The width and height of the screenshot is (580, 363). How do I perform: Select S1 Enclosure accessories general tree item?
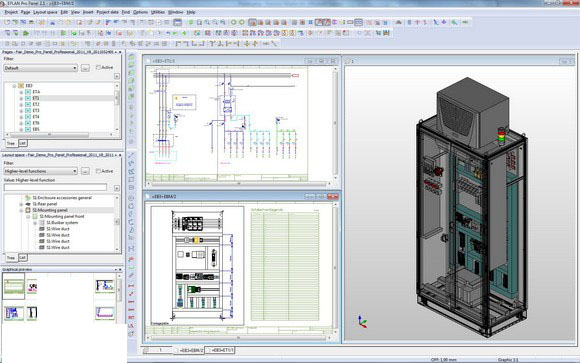pyautogui.click(x=62, y=198)
